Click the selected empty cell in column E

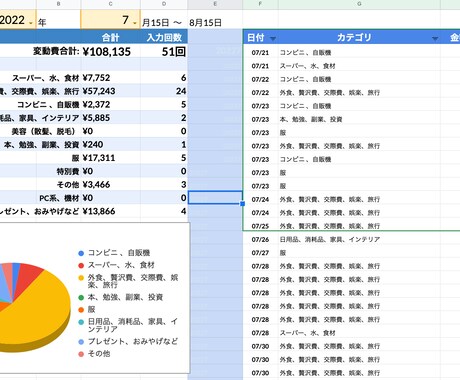[x=215, y=197]
